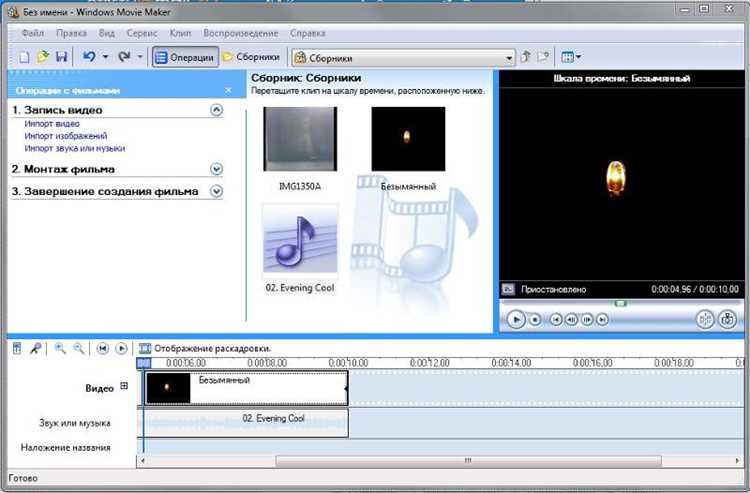Expand the Монтаж фильма section
The height and width of the screenshot is (493, 750).
pyautogui.click(x=216, y=169)
